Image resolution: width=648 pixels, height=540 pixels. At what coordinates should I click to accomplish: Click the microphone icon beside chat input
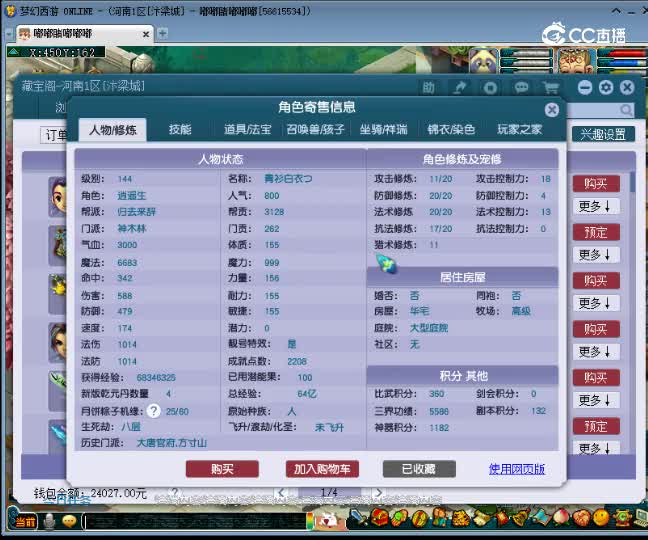point(49,522)
